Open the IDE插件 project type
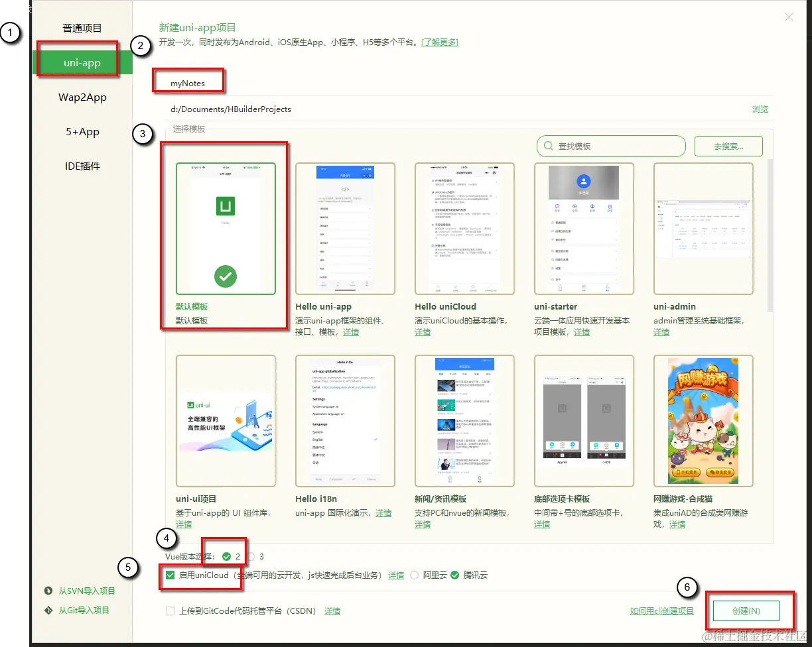 point(82,166)
